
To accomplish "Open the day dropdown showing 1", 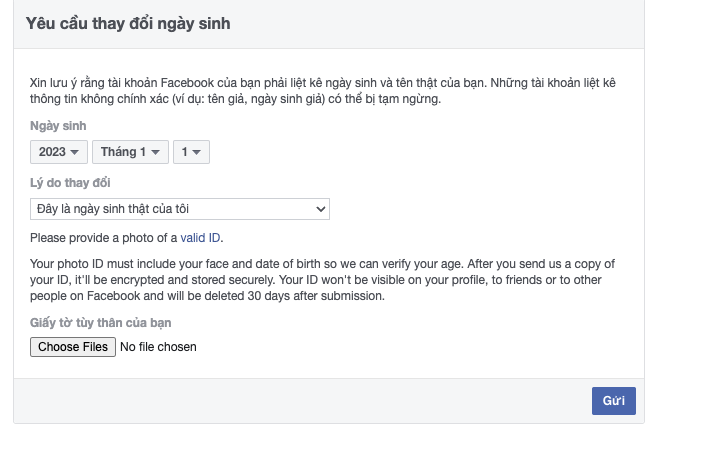I will pos(190,152).
